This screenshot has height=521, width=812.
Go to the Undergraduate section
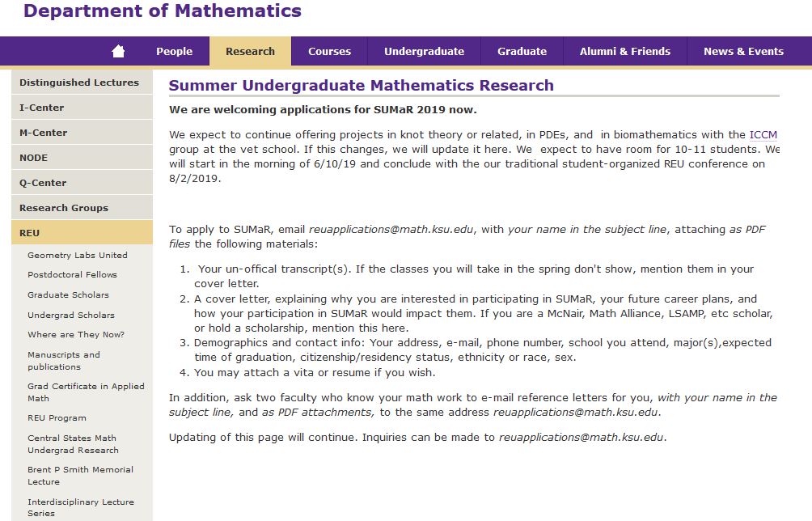424,51
